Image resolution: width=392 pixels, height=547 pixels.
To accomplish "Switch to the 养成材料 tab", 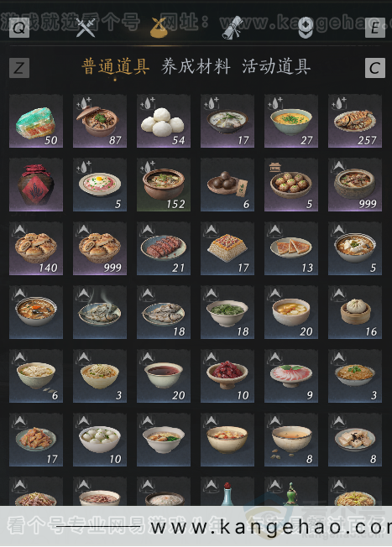I will [x=196, y=66].
